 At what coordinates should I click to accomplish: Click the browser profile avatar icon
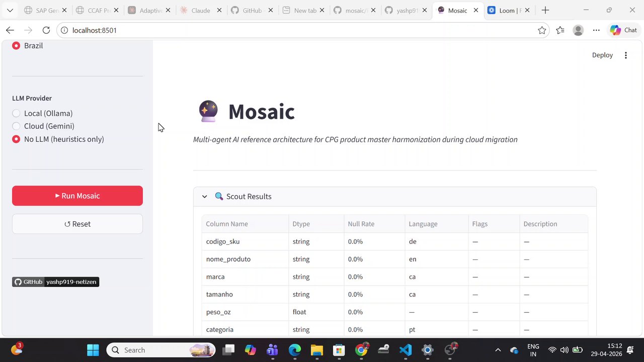click(x=578, y=30)
